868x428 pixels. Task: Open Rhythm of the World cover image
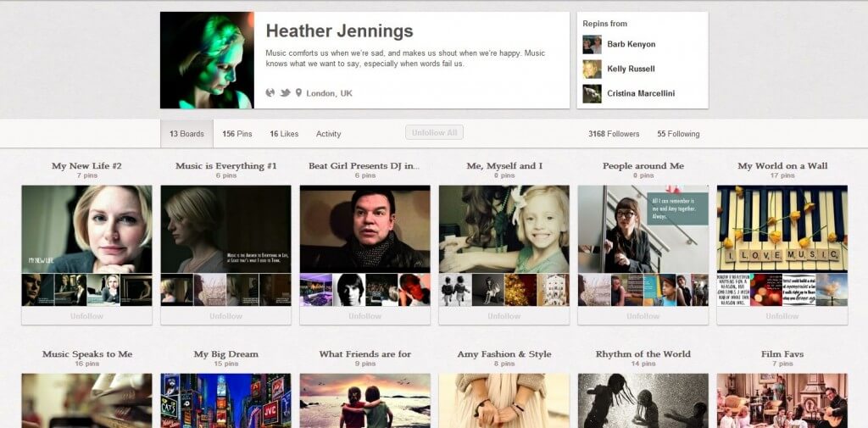tap(643, 400)
